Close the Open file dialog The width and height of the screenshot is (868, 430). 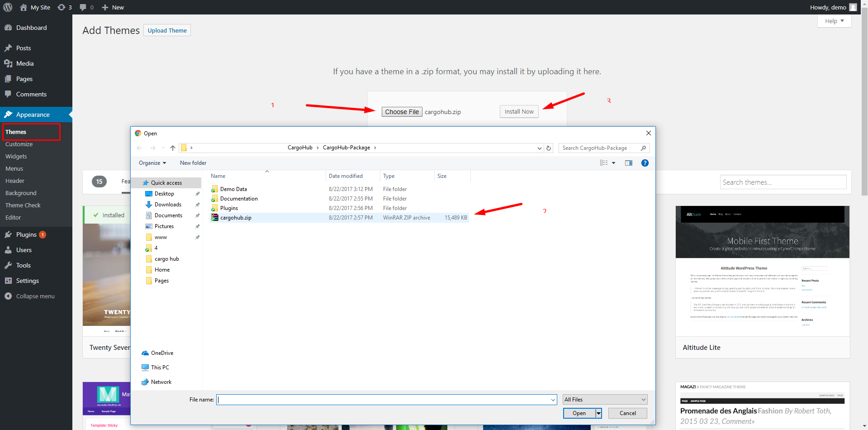click(x=648, y=133)
